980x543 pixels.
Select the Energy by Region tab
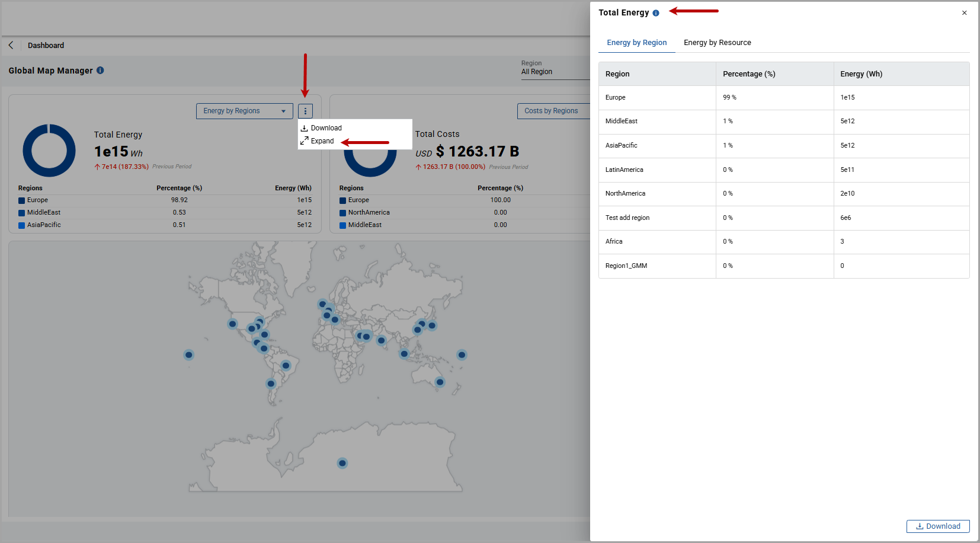click(x=637, y=43)
